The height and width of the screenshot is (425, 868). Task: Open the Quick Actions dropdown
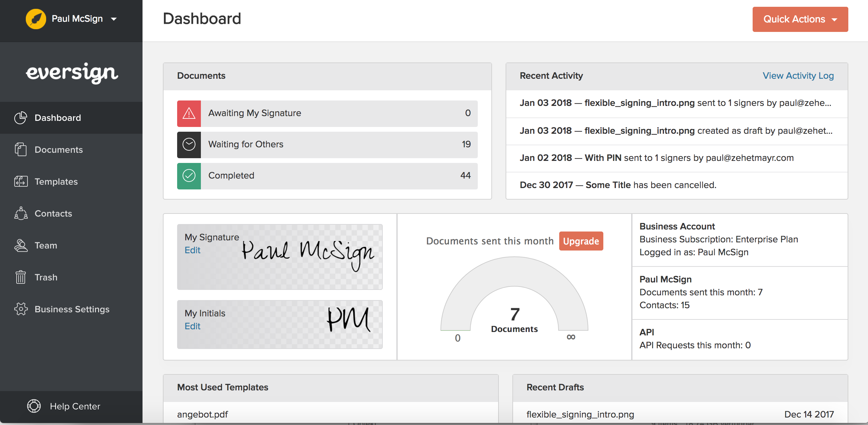tap(800, 19)
